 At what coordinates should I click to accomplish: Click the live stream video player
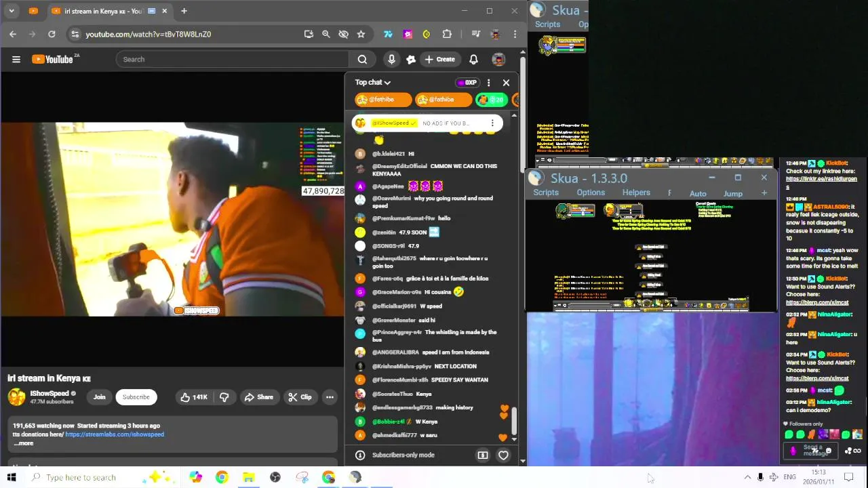tap(172, 218)
